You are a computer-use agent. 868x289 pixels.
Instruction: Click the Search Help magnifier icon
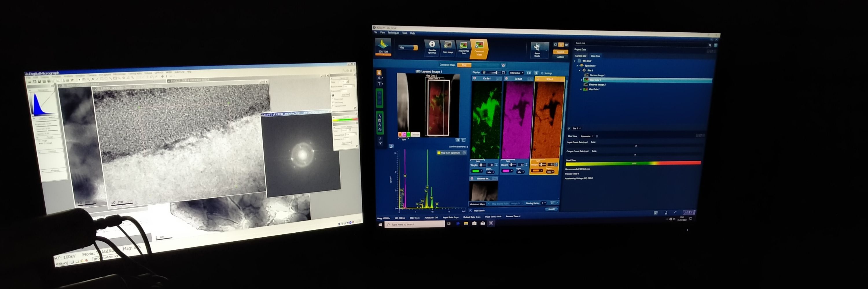(710, 45)
